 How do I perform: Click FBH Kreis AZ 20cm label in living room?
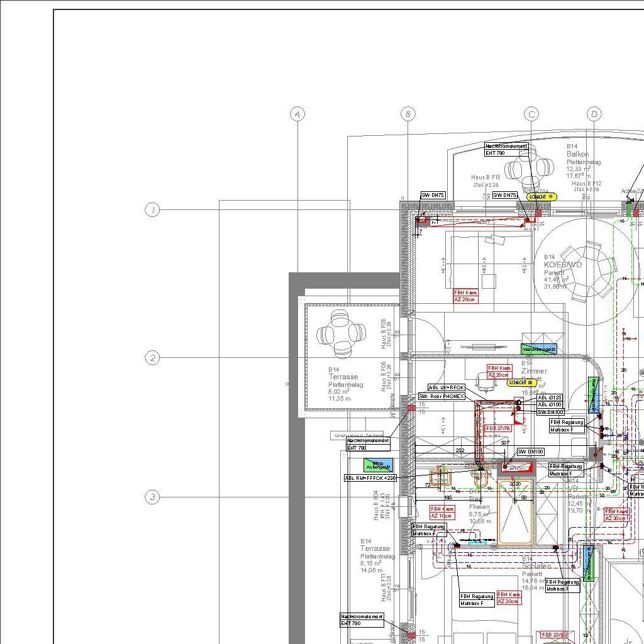coord(466,296)
